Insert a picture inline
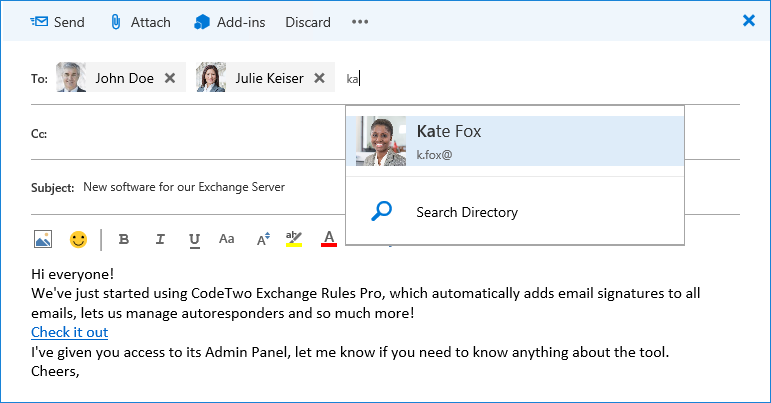Image resolution: width=771 pixels, height=403 pixels. tap(43, 239)
